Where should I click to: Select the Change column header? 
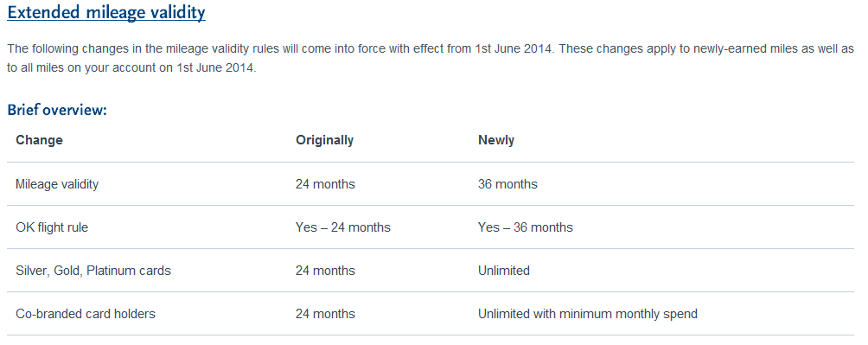tap(39, 140)
